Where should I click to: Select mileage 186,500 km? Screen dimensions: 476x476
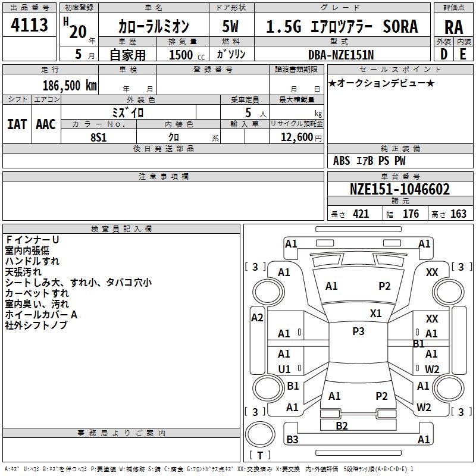tap(70, 86)
